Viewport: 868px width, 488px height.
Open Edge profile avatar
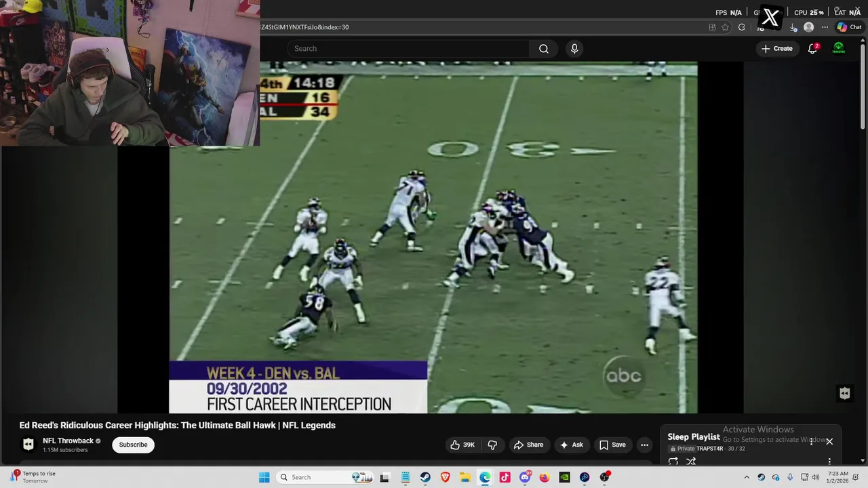(808, 27)
